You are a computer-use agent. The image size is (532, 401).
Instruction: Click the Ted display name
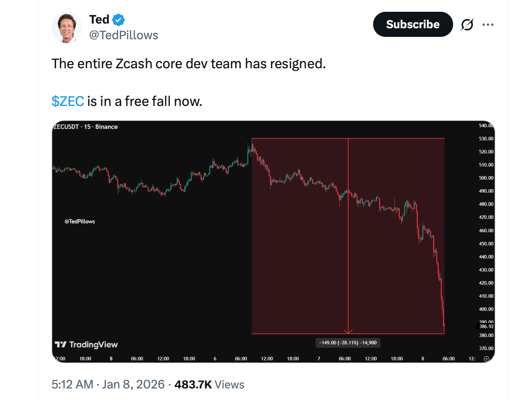coord(99,19)
